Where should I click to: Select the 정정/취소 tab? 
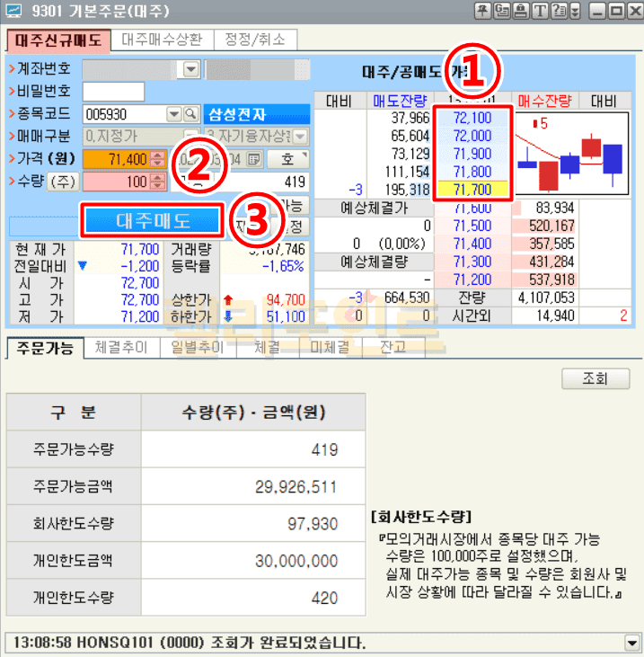point(255,40)
